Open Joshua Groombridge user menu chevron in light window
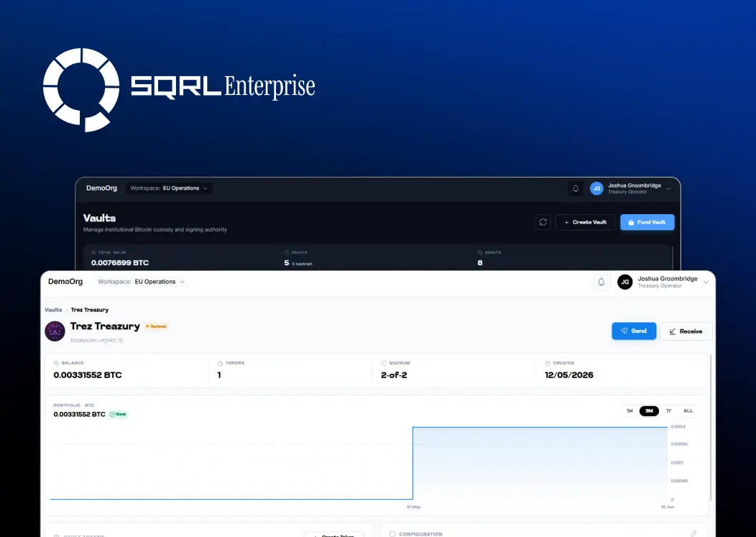The image size is (756, 537). click(706, 283)
